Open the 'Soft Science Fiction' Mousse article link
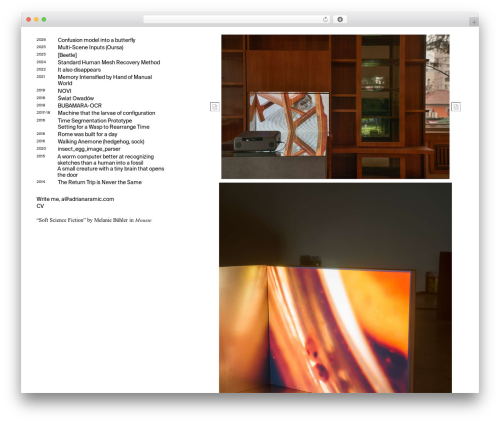The height and width of the screenshot is (423, 500). coord(94,220)
